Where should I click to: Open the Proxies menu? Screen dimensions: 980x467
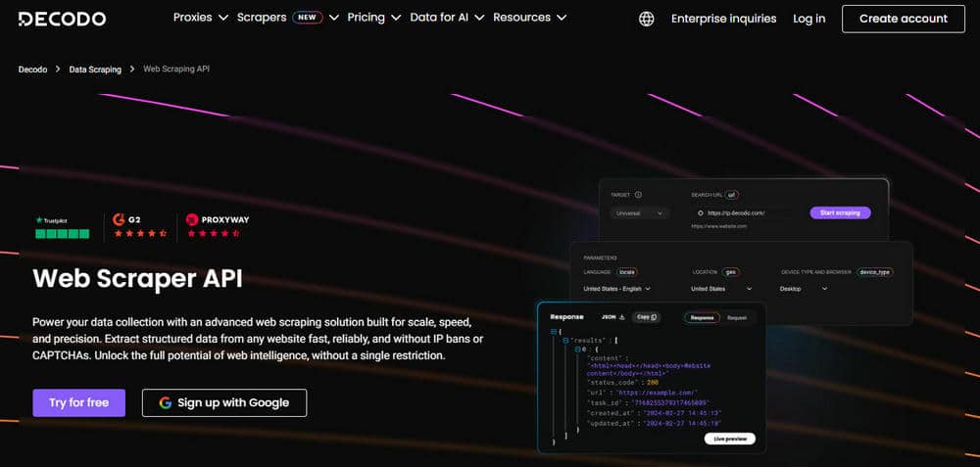(x=201, y=18)
